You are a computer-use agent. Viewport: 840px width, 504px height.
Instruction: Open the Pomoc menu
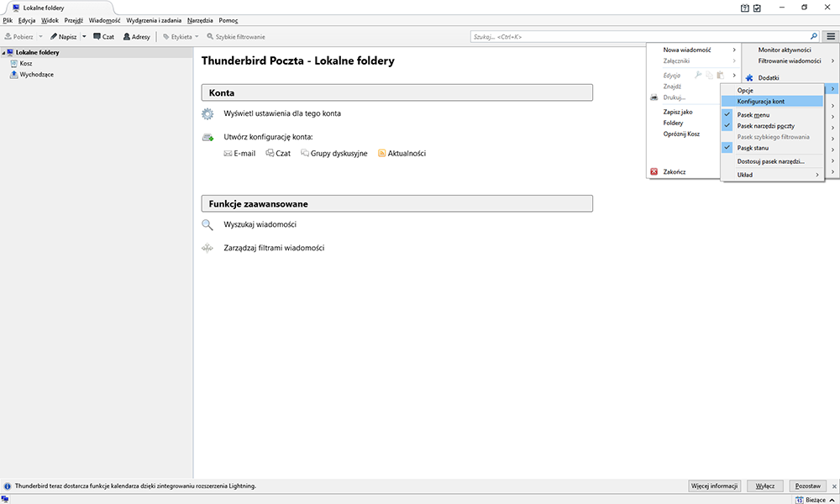228,20
